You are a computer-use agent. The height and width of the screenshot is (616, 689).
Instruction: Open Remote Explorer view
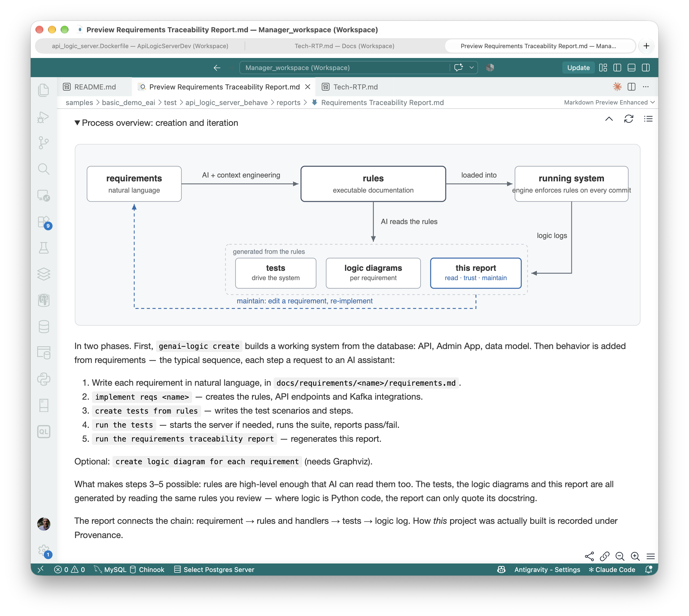coord(43,195)
